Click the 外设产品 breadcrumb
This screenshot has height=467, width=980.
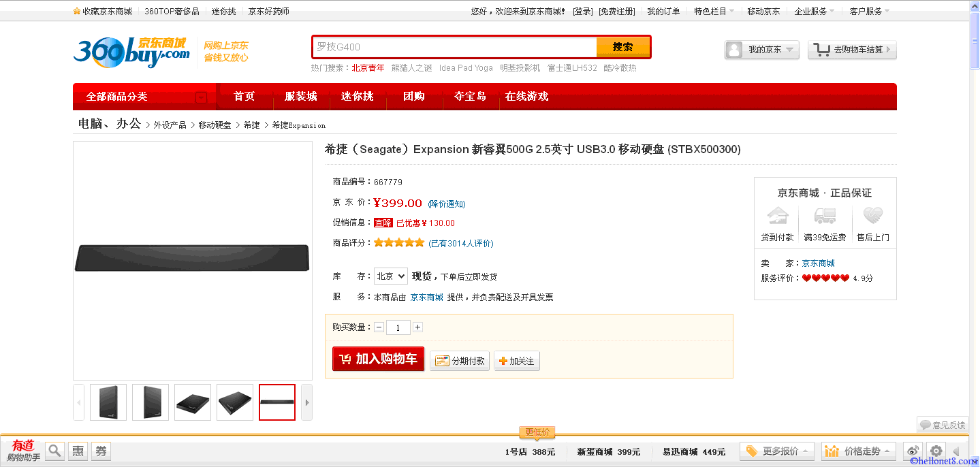click(170, 125)
